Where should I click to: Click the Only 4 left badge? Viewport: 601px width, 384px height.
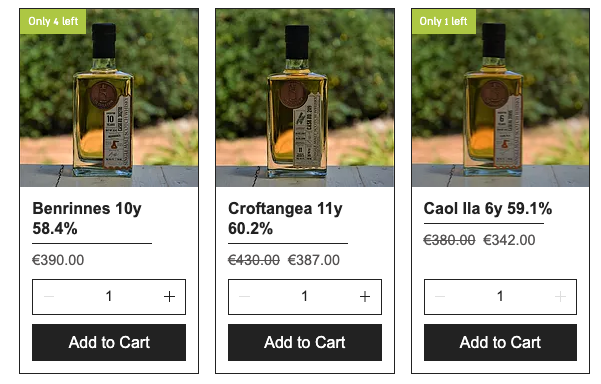(x=53, y=21)
